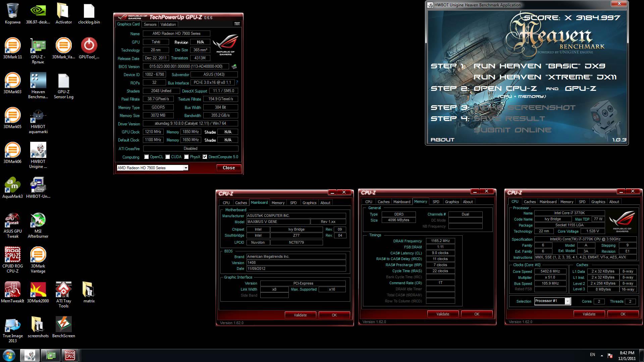Launch the 3DMark2000 shortcut
The width and height of the screenshot is (644, 362).
pyautogui.click(x=38, y=292)
